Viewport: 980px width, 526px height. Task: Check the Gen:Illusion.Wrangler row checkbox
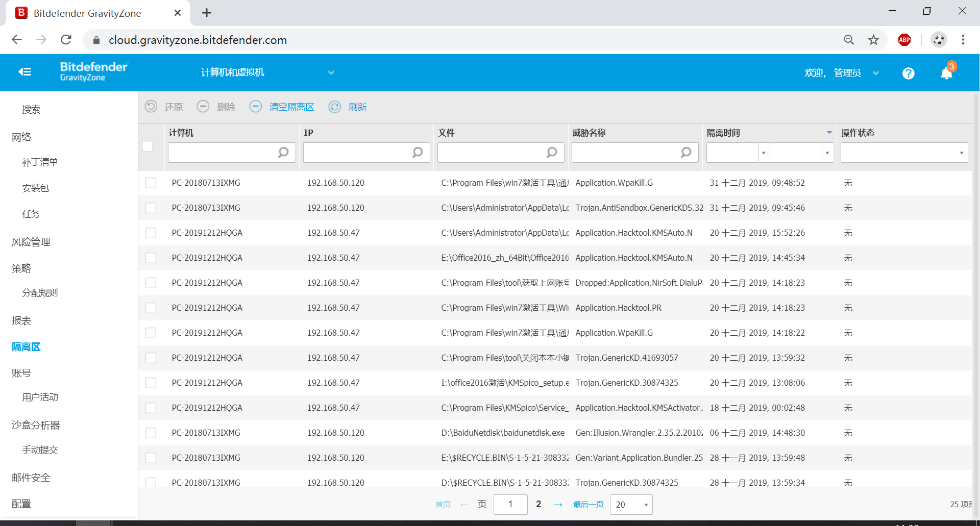151,433
